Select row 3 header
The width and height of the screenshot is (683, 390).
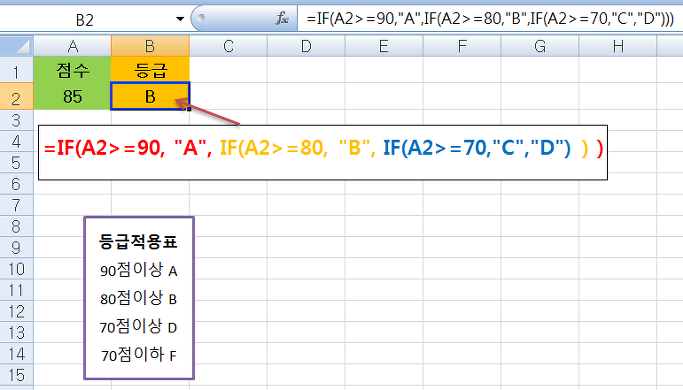(x=17, y=120)
